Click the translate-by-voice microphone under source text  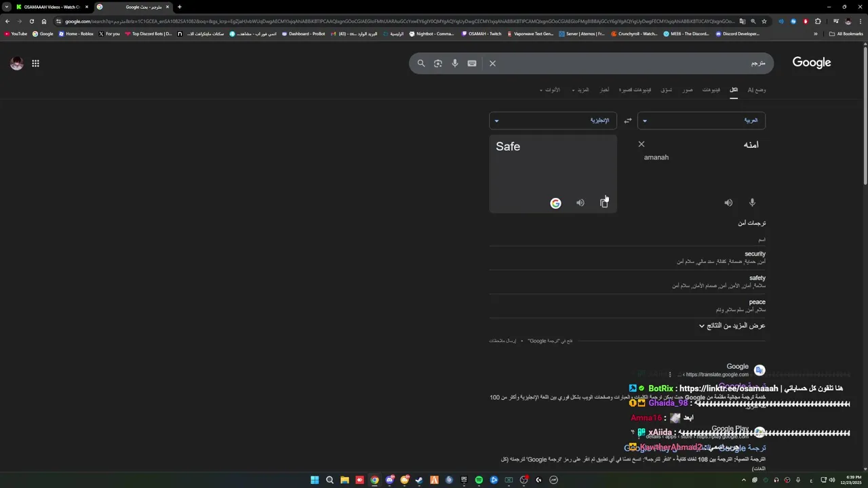coord(752,203)
